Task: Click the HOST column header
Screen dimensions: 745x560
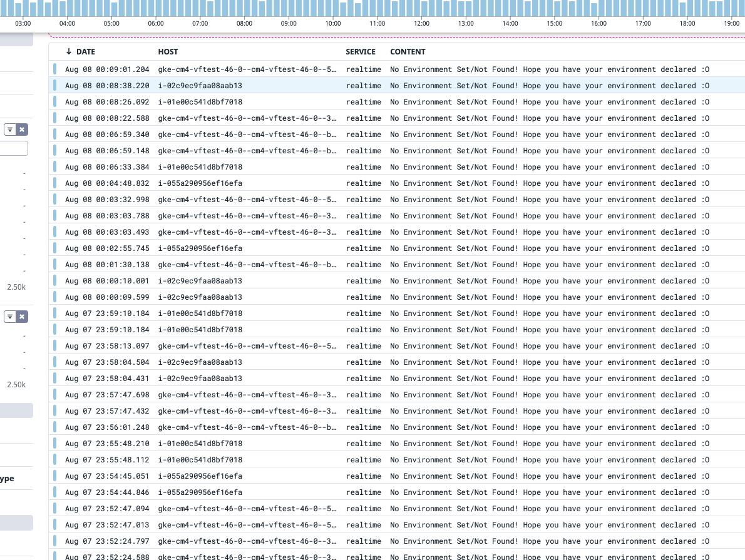Action: pos(168,52)
